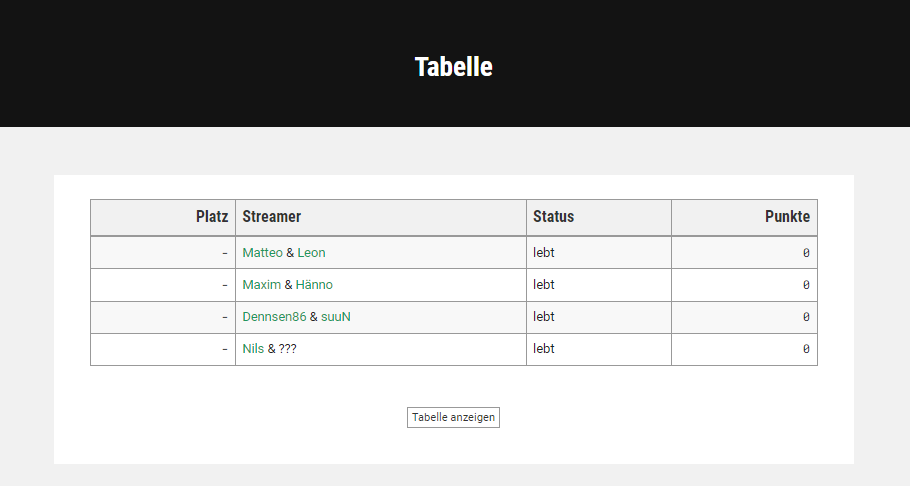Click the Tabelle anzeigen button
The width and height of the screenshot is (910, 486).
click(x=453, y=417)
